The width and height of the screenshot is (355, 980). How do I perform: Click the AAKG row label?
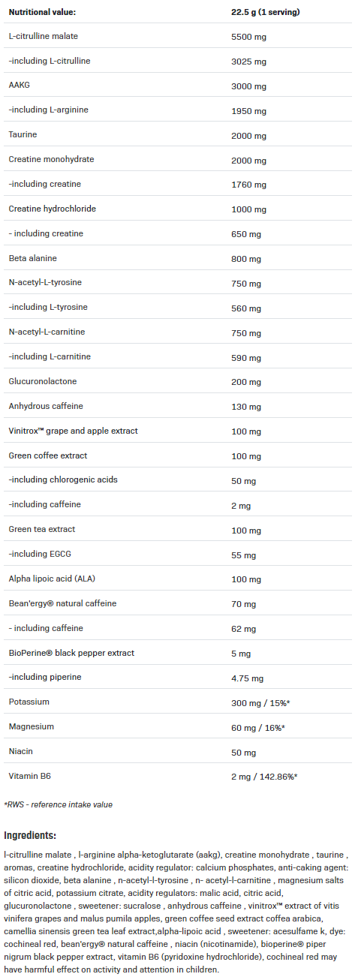coord(19,86)
